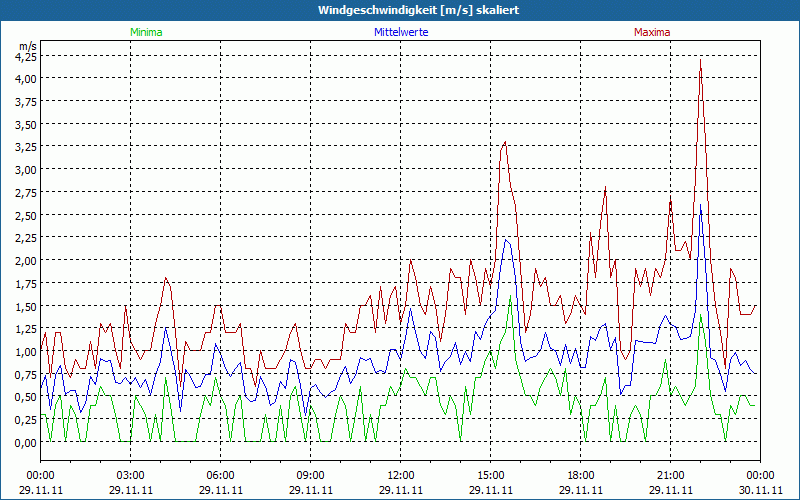
Task: Click the 0,50 y-axis value
Action: [x=26, y=397]
